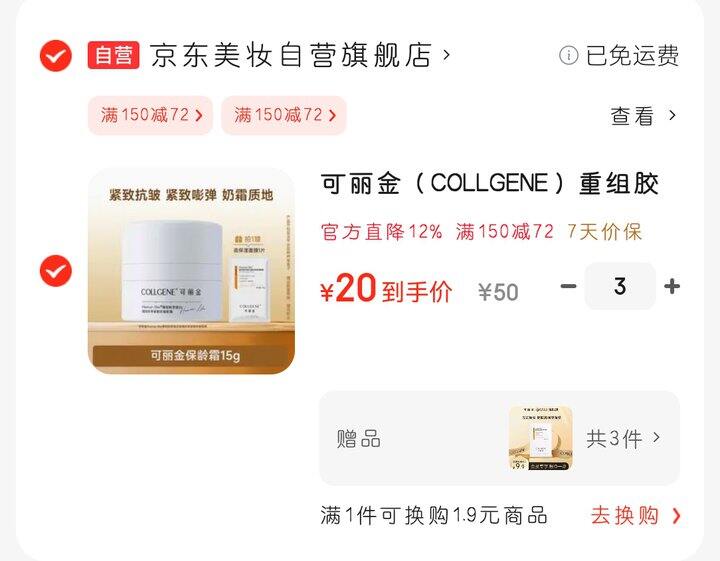Expand the 共3件 gifts list
Image resolution: width=720 pixels, height=561 pixels.
(x=623, y=438)
